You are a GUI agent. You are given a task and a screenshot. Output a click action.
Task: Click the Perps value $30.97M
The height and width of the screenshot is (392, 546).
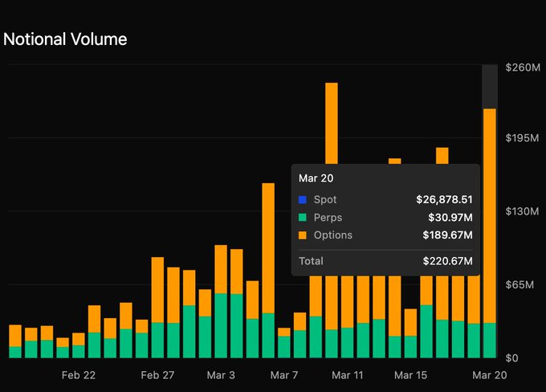(450, 217)
